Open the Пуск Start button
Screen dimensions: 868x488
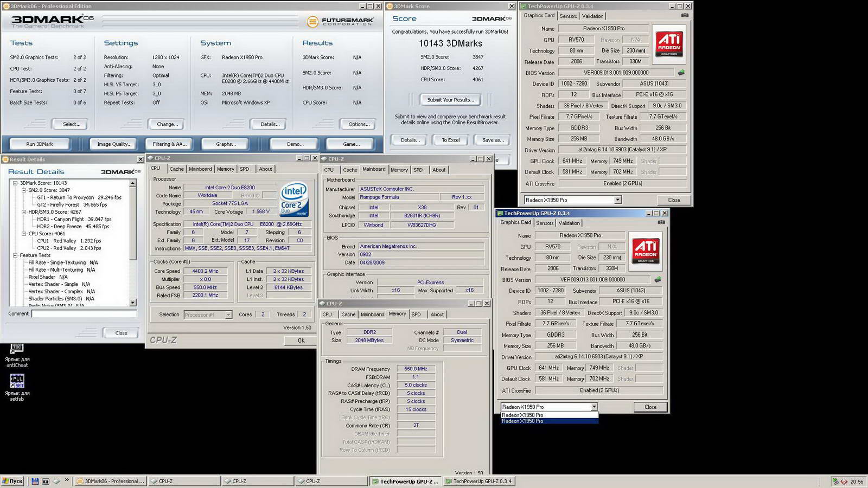click(12, 481)
